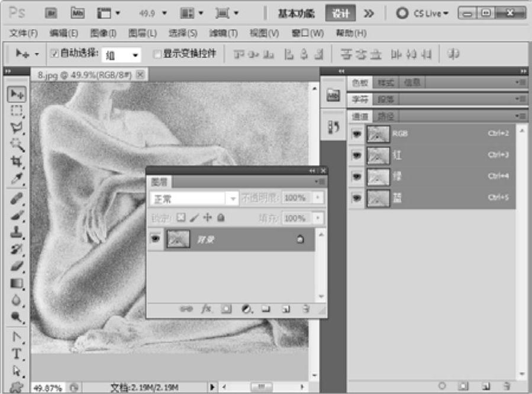Enable Show Transform Controls checkbox

[x=157, y=54]
